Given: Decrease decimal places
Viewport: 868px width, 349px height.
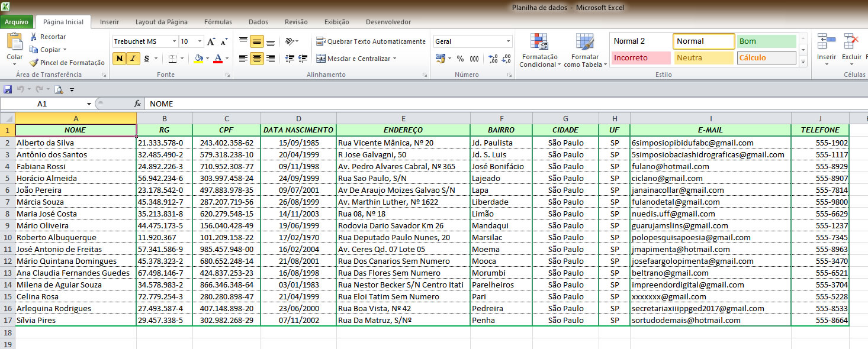Looking at the screenshot, I should [506, 59].
